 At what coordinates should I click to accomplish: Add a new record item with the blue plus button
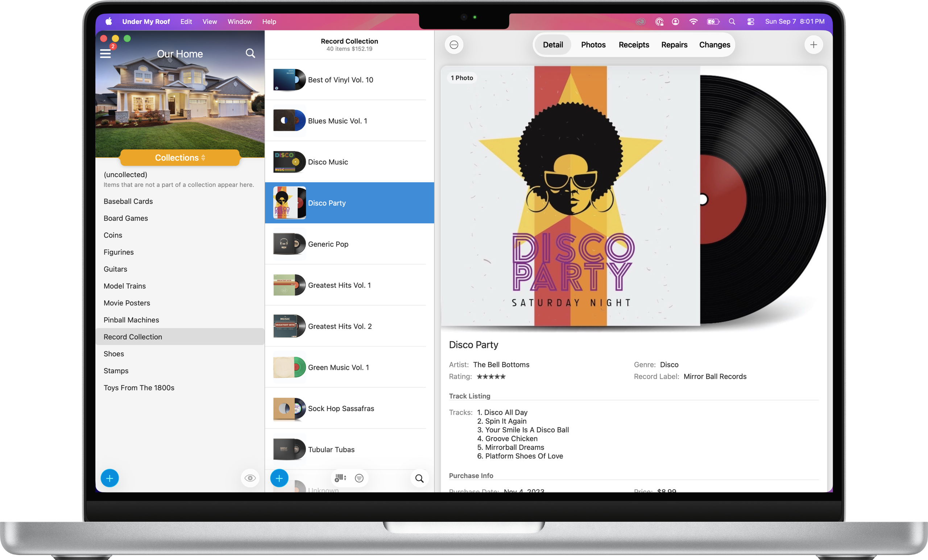279,478
